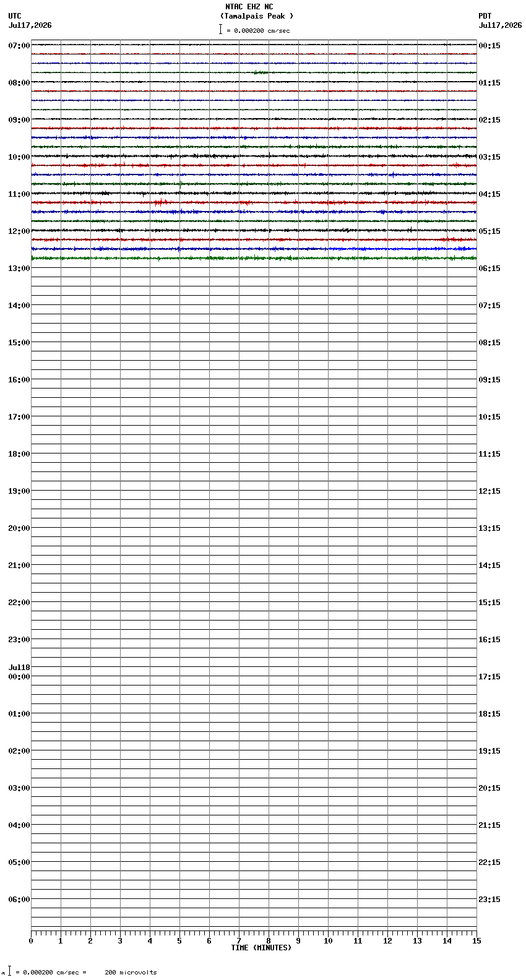Image resolution: width=526 pixels, height=980 pixels.
Task: Click the minute tick label '10' on axis
Action: pyautogui.click(x=328, y=941)
